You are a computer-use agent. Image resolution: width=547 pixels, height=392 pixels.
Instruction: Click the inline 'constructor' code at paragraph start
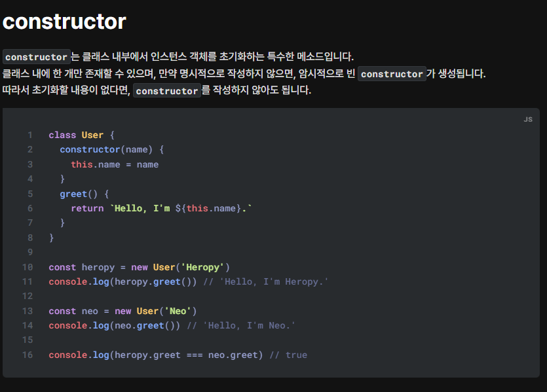36,57
